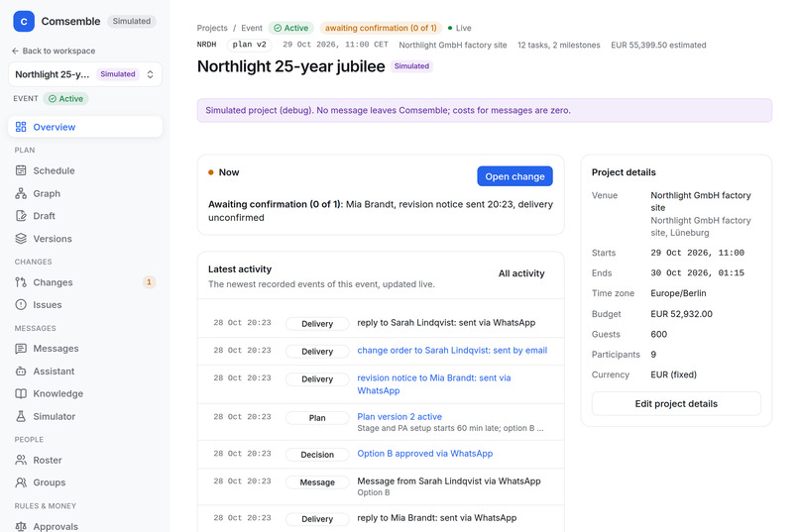The image size is (799, 532).
Task: Click the Decision tag in activity list
Action: 317,455
